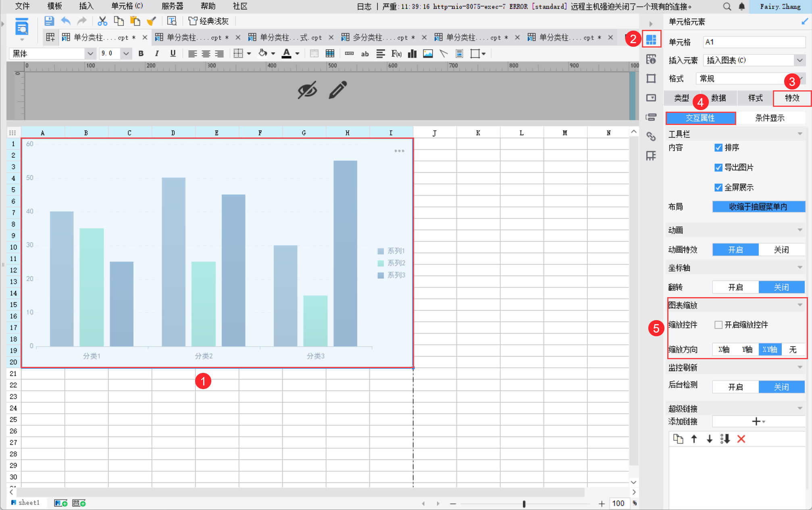812x510 pixels.
Task: Enable the 开启缩放控件 checkbox
Action: 718,325
